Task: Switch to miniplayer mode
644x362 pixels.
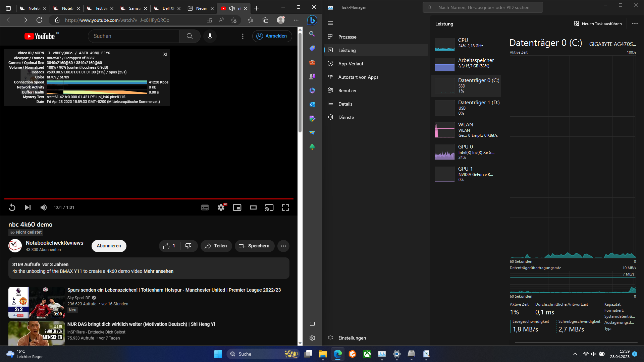Action: pyautogui.click(x=237, y=207)
